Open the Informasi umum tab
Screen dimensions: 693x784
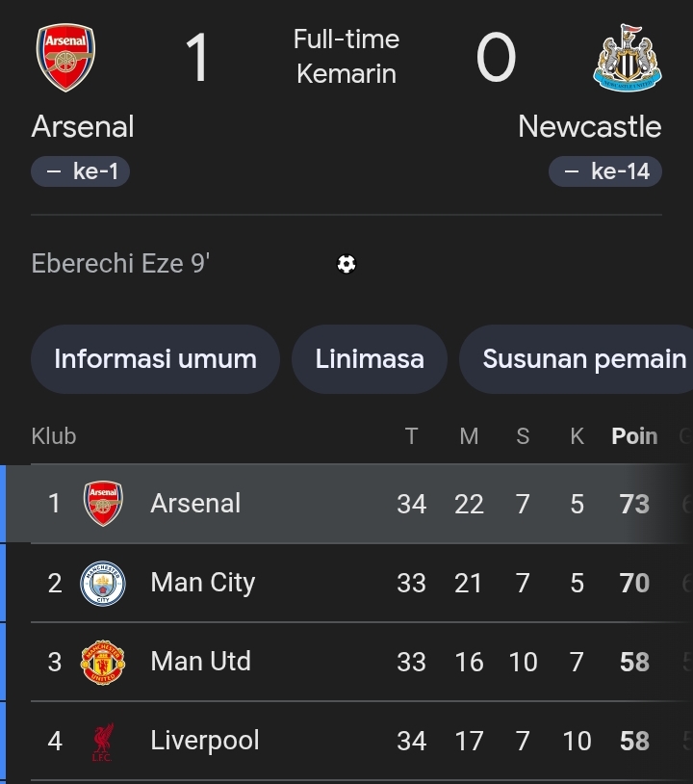[x=155, y=359]
